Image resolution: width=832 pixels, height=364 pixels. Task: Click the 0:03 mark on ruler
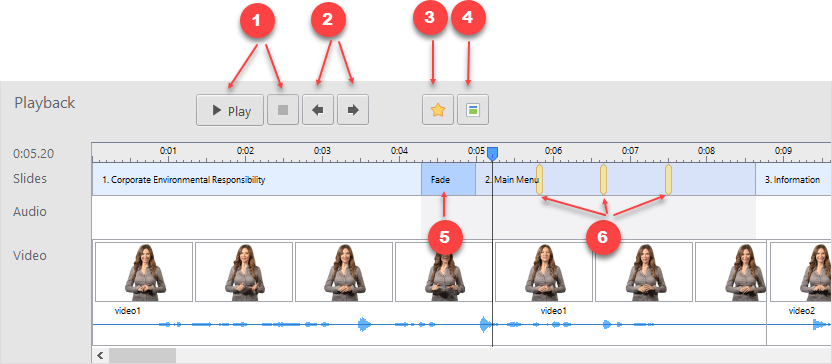[322, 151]
